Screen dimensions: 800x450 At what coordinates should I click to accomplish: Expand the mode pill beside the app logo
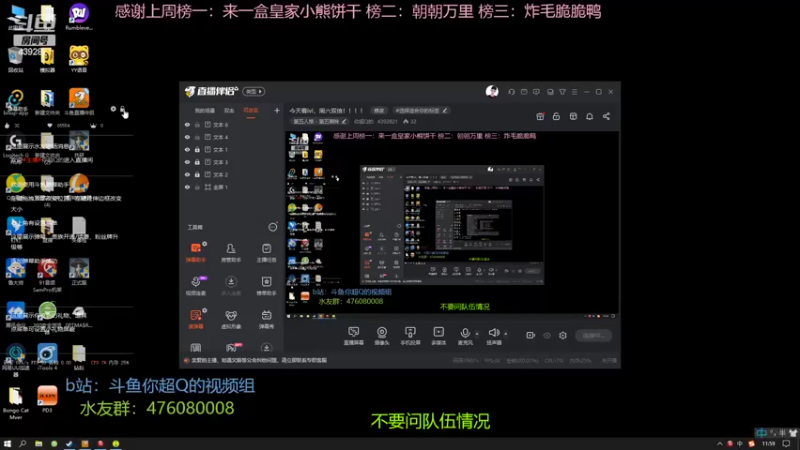click(254, 91)
